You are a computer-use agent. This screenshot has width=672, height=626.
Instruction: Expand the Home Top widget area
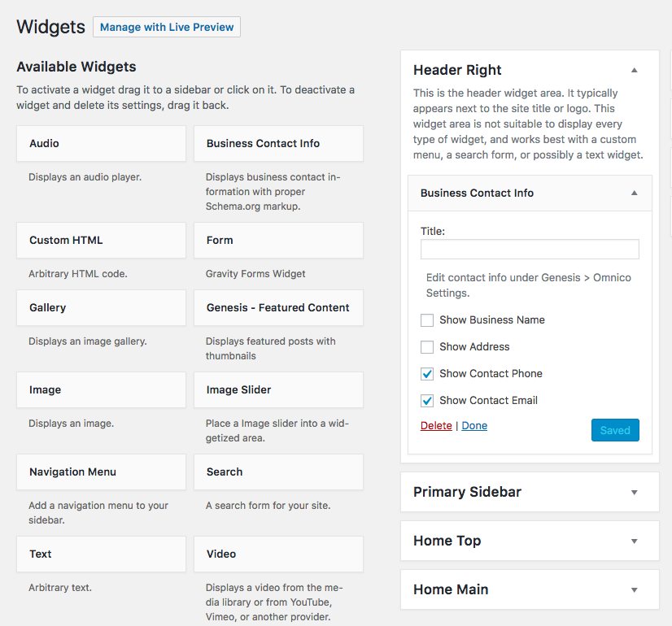(x=635, y=541)
